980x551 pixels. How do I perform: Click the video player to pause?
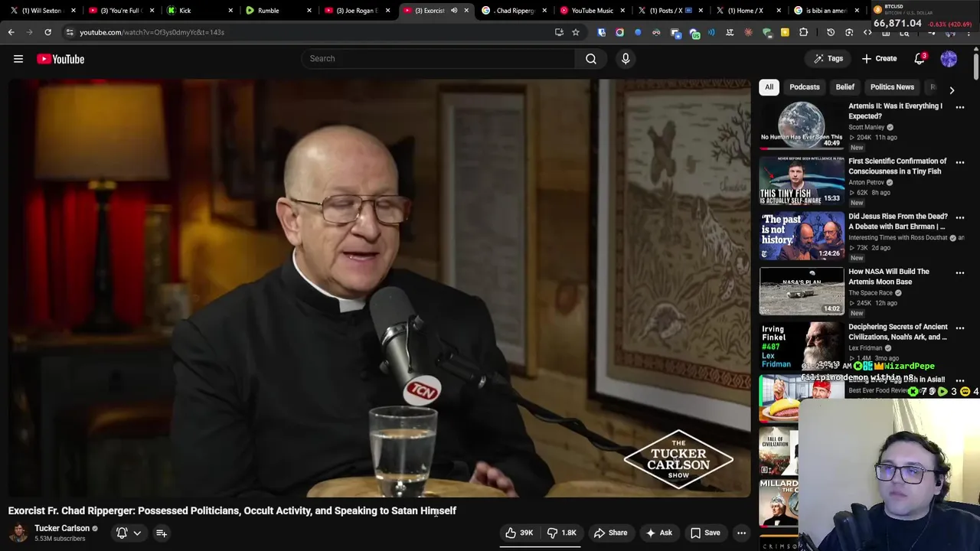click(x=380, y=288)
